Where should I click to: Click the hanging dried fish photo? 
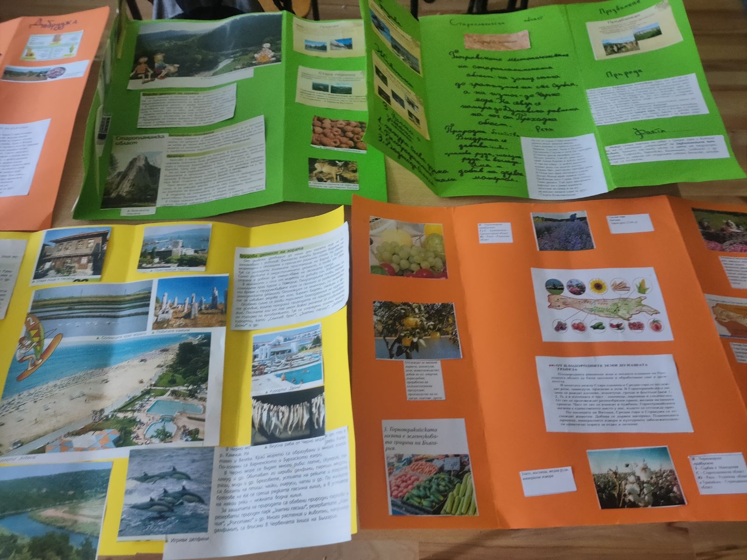click(287, 415)
